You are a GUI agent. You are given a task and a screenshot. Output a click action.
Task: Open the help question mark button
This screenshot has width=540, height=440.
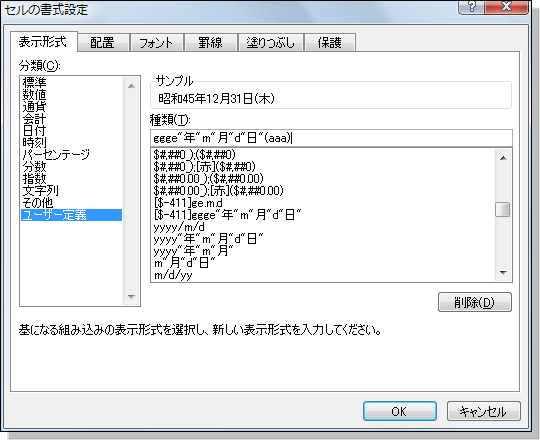[x=471, y=6]
